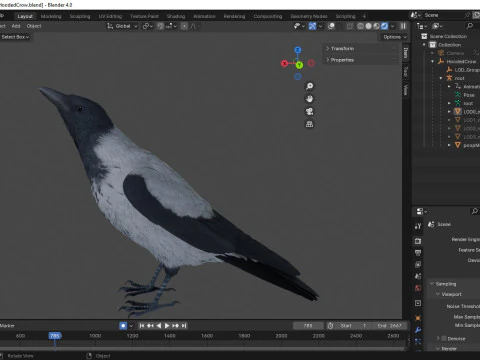Collapse the HoodedCrow tree item
480x360 pixels.
[432, 61]
